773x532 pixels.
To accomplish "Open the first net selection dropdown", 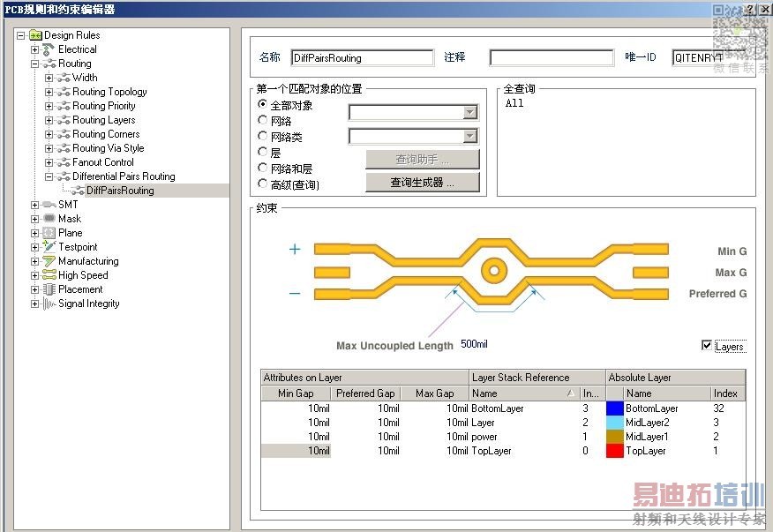I will point(470,112).
